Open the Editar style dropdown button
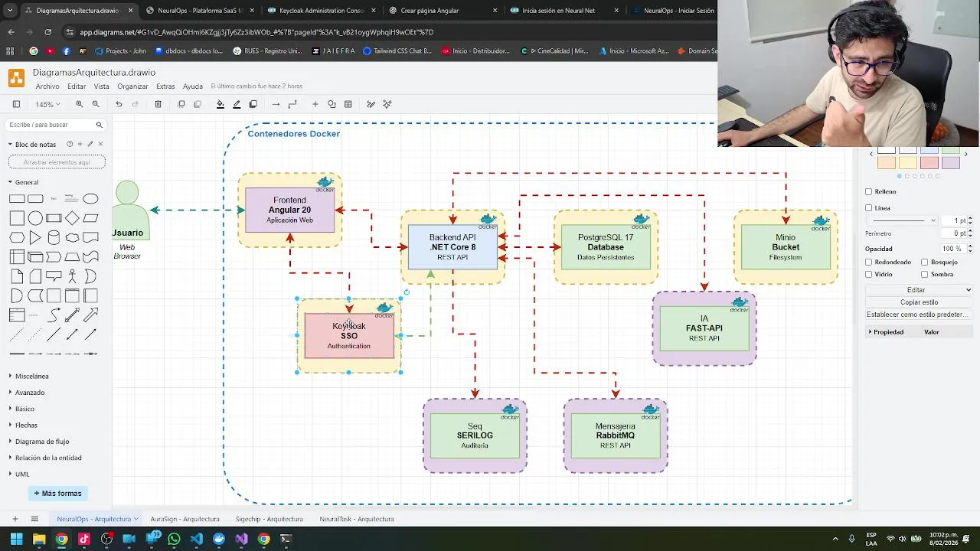The image size is (980, 551). point(920,290)
